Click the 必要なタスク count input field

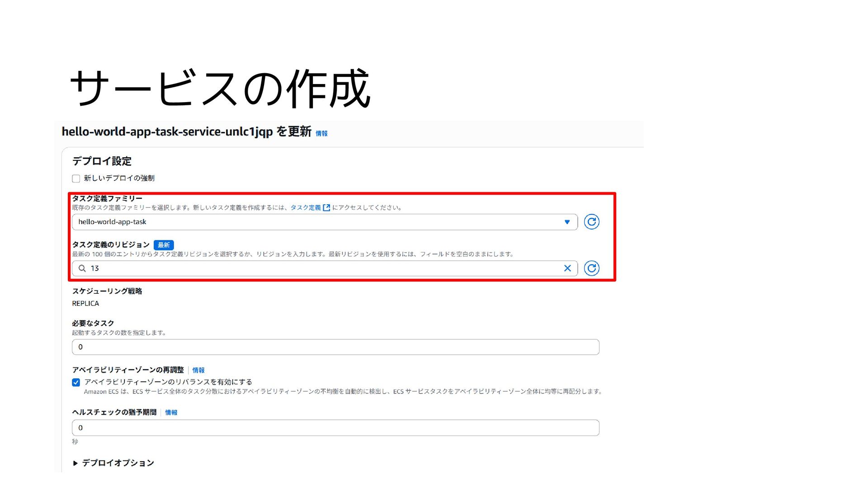(x=335, y=347)
